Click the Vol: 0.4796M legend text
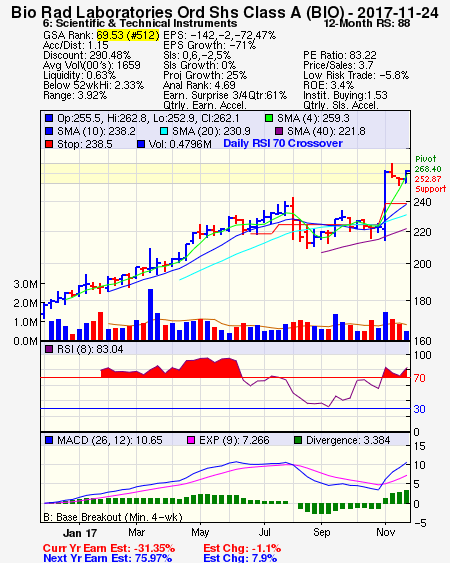450x563 pixels. (x=180, y=144)
